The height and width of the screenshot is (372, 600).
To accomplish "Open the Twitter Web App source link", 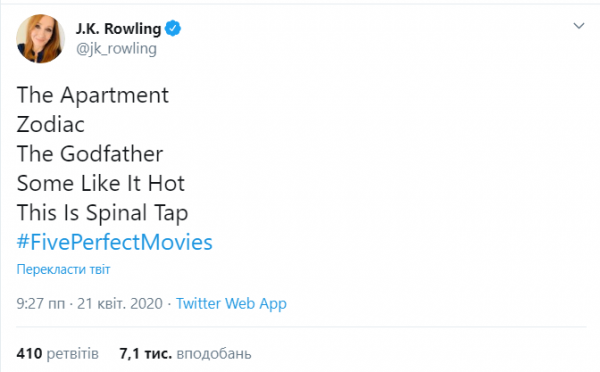I will [x=231, y=303].
